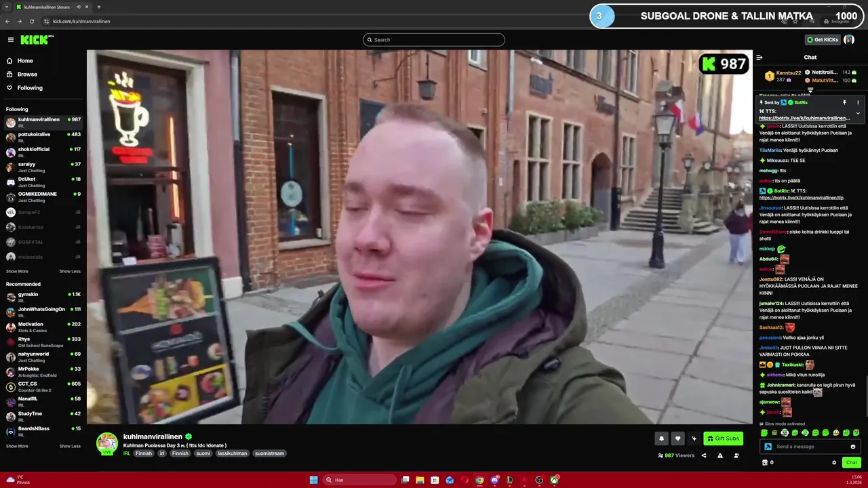Click the IRL category link

coord(127,453)
